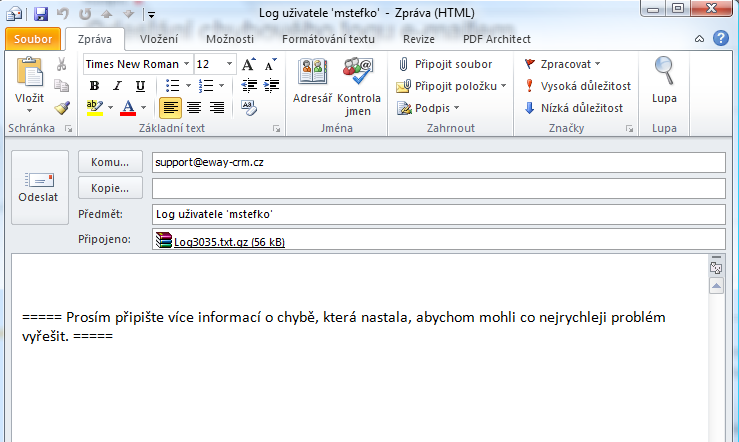739x442 pixels.
Task: Click the Kopie address field
Action: (438, 188)
